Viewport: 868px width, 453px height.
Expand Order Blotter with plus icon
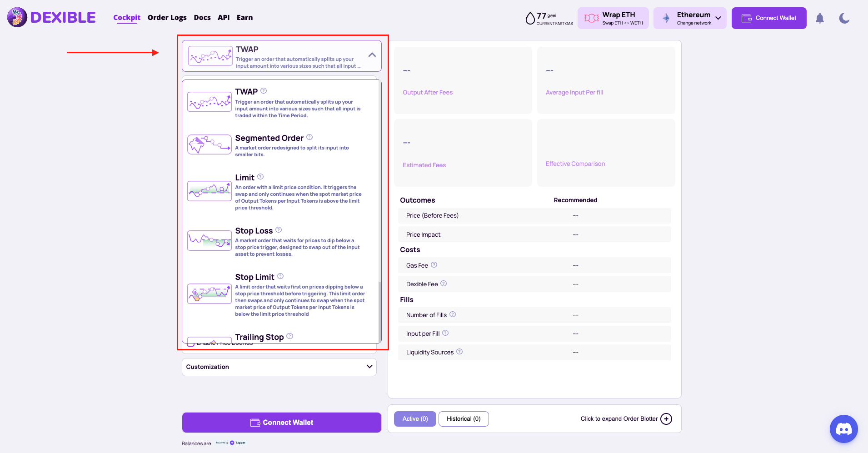666,419
